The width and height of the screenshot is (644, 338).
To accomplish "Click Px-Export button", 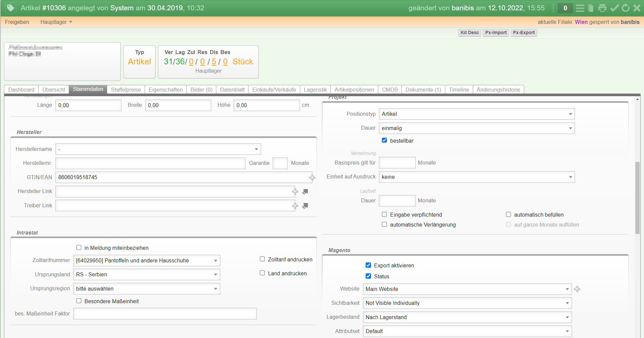I will pos(524,33).
